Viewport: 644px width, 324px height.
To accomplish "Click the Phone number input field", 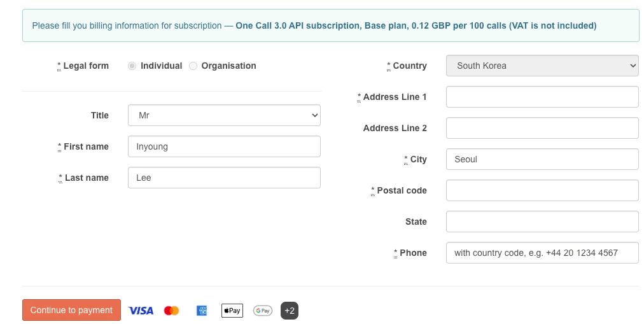I will (542, 253).
